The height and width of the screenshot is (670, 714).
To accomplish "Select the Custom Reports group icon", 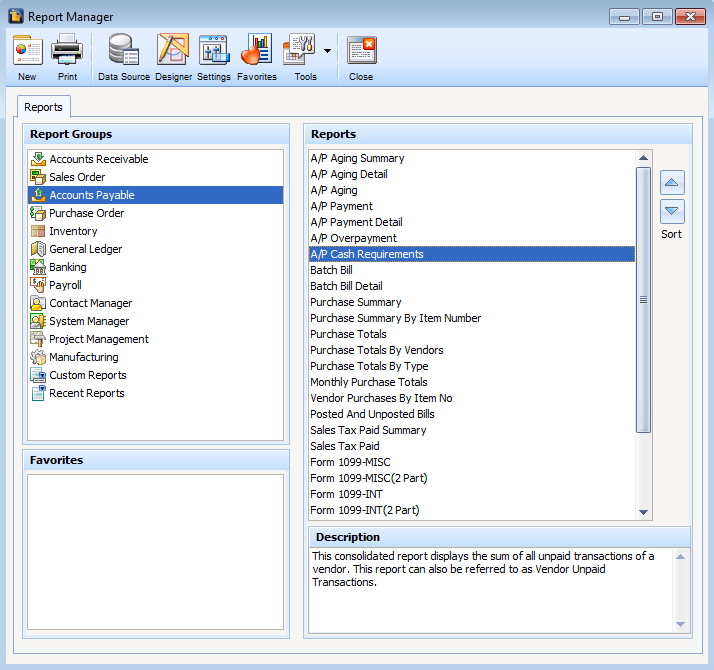I will 38,375.
